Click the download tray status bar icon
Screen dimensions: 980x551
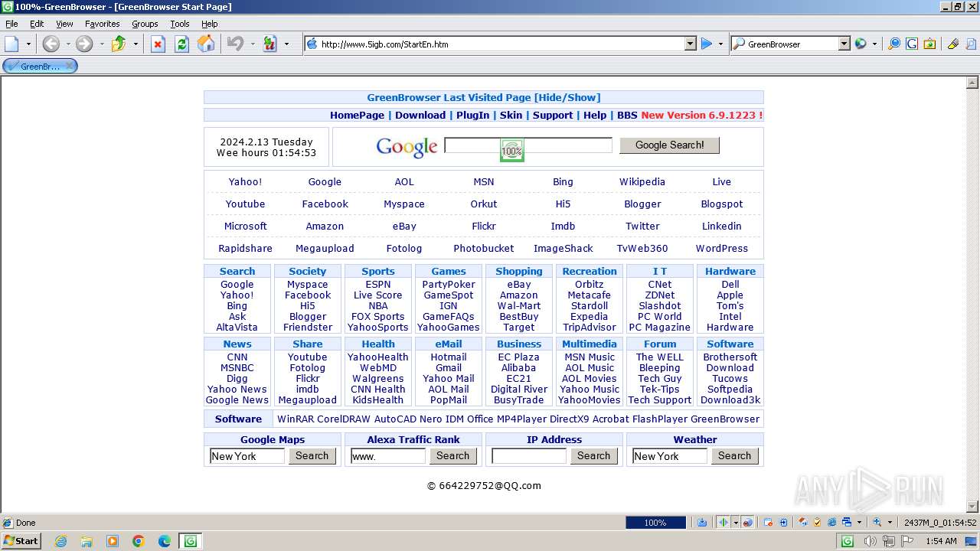tap(702, 523)
